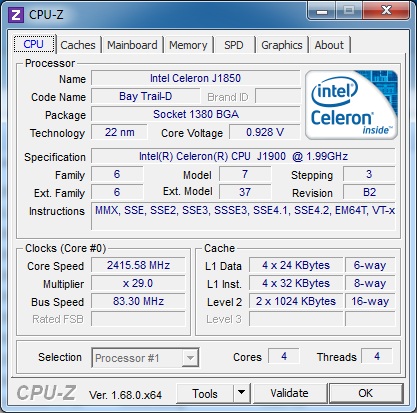Select the Memory tab
The image size is (417, 413).
click(188, 45)
